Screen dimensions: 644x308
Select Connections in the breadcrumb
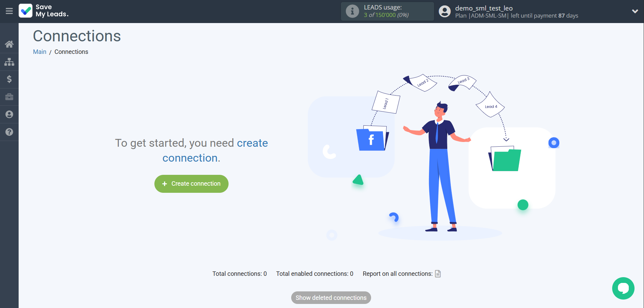point(71,52)
